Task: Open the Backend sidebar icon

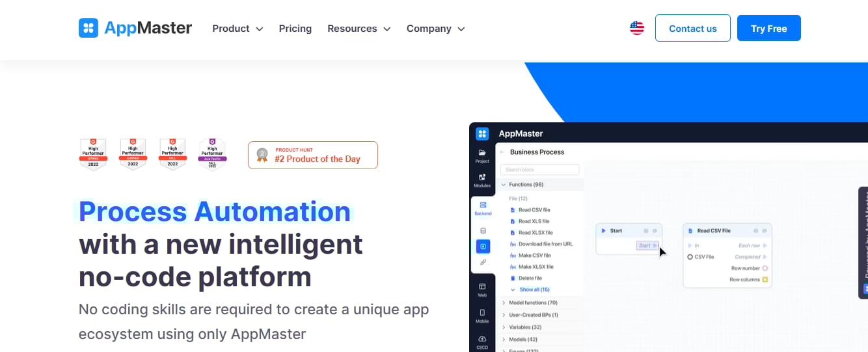Action: 483,205
